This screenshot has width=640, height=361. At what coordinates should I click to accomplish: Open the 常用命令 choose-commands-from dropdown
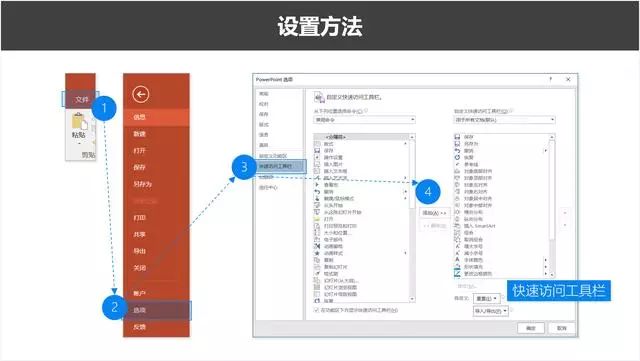pos(364,120)
